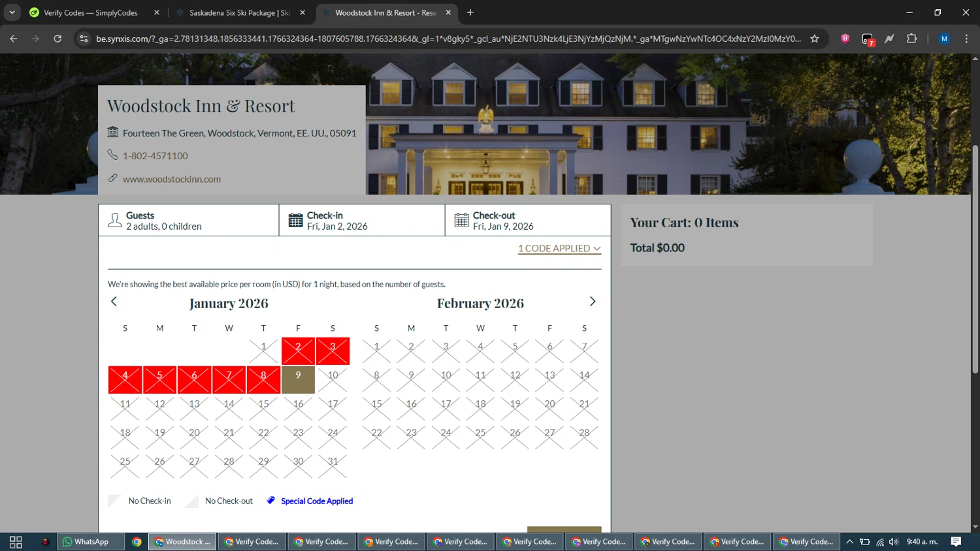
Task: Click the Guests person icon
Action: pos(115,220)
